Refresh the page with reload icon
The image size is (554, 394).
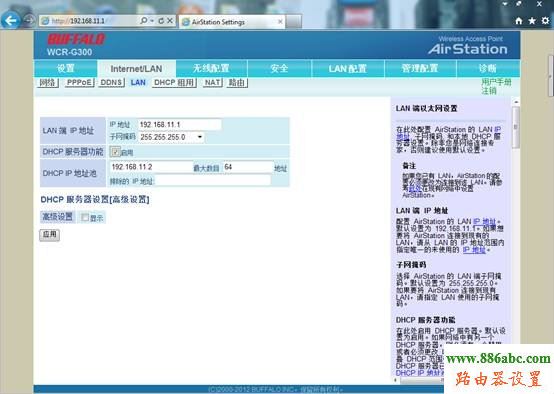161,21
